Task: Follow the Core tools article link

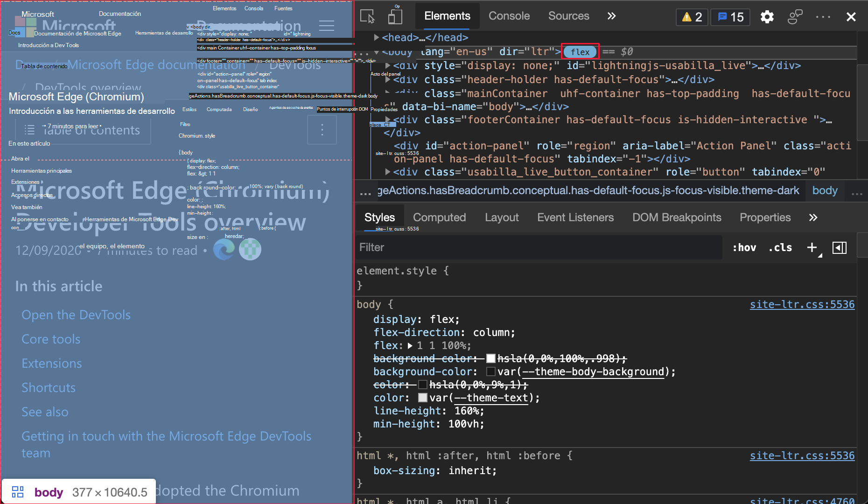Action: click(51, 339)
